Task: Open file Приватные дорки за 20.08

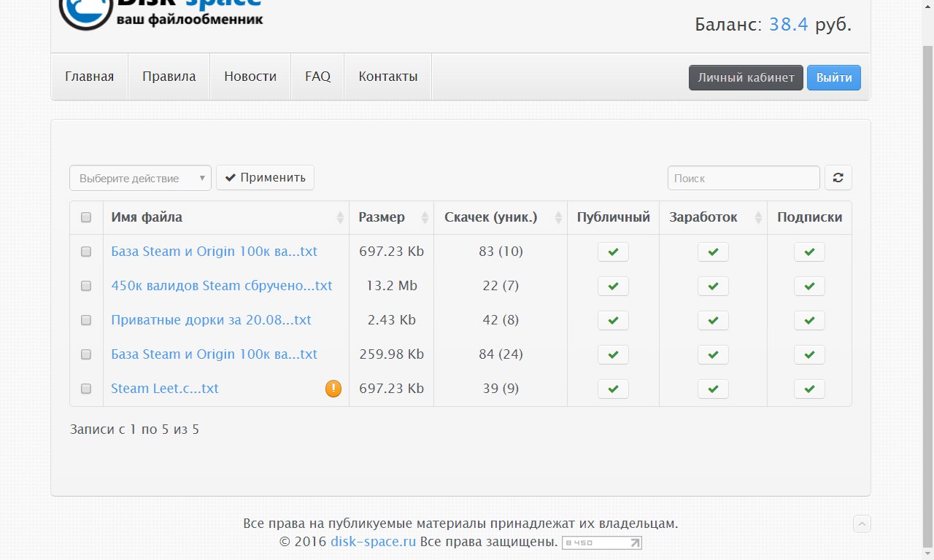Action: pos(211,320)
